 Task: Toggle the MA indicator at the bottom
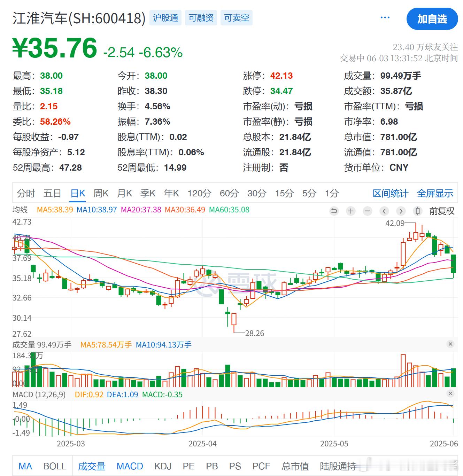point(25,466)
